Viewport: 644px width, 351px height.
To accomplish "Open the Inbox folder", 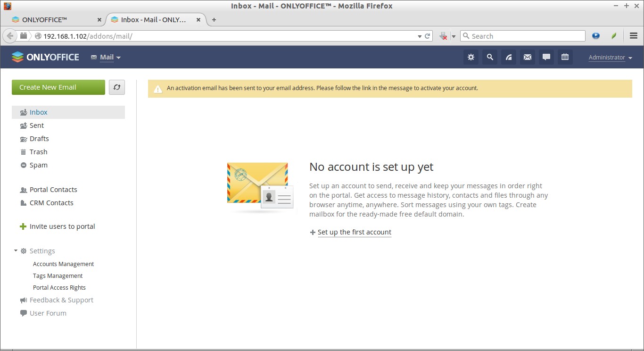I will (x=68, y=112).
